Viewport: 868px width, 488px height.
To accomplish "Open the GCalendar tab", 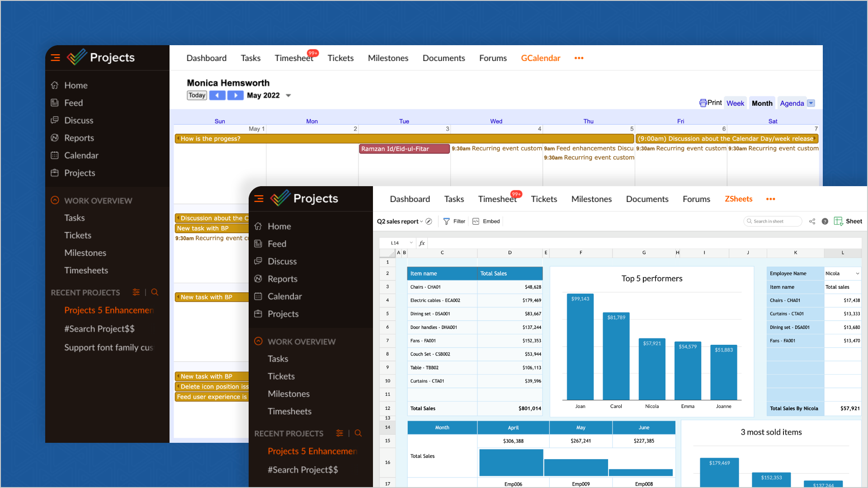I will 540,58.
